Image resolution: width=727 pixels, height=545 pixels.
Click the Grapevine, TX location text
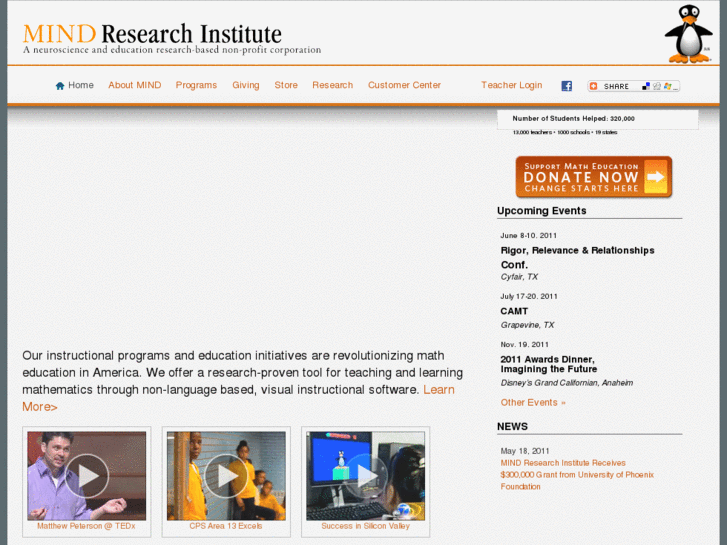coord(527,325)
